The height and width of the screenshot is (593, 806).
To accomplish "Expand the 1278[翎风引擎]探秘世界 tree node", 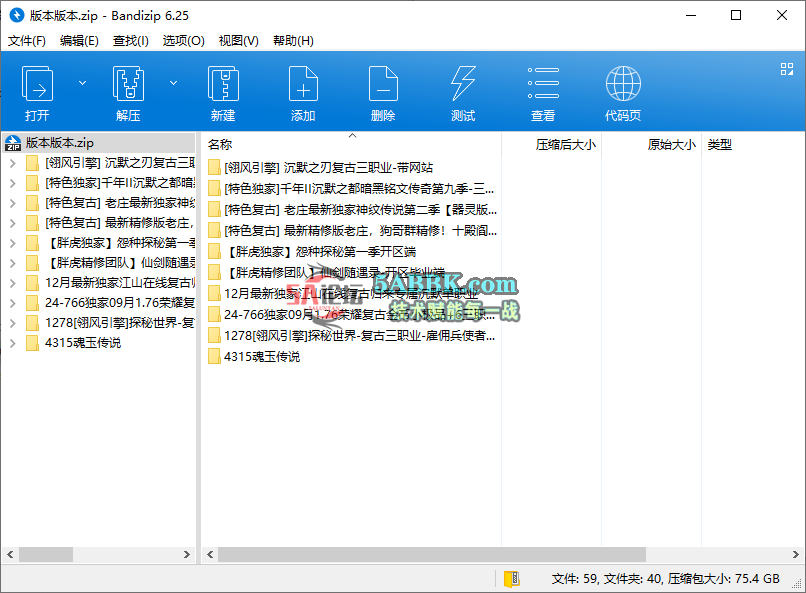I will pos(13,323).
